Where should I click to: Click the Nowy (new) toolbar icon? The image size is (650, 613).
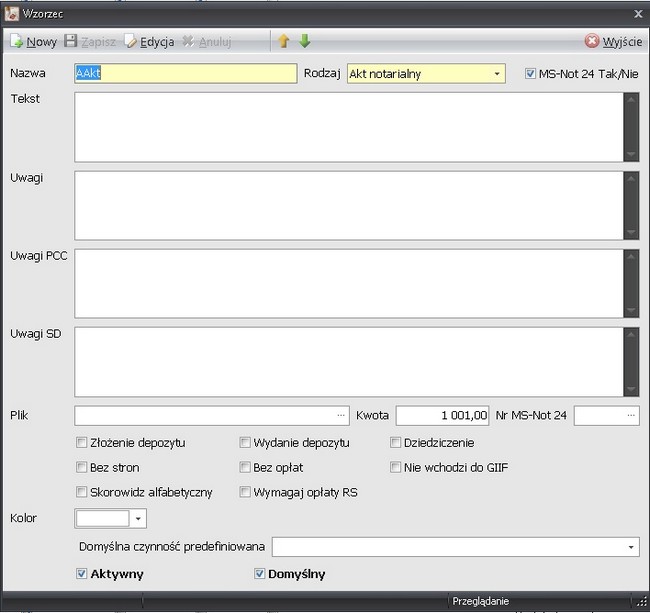(16, 42)
